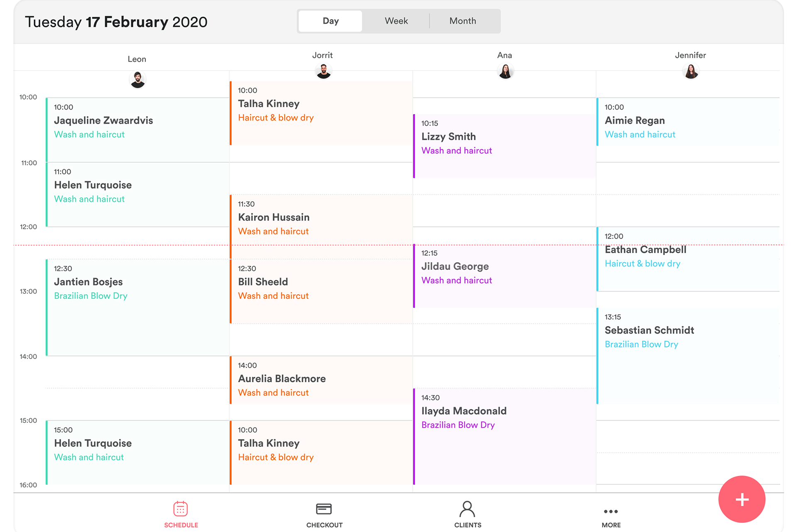Open the Checkout card icon
Viewport: 797px width, 532px height.
pyautogui.click(x=324, y=509)
